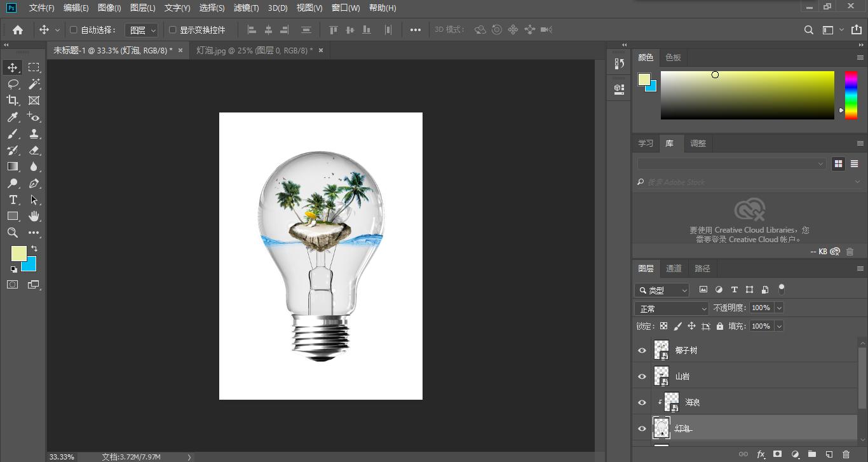Select the Magic Wand tool
The height and width of the screenshot is (462, 868).
tap(34, 84)
